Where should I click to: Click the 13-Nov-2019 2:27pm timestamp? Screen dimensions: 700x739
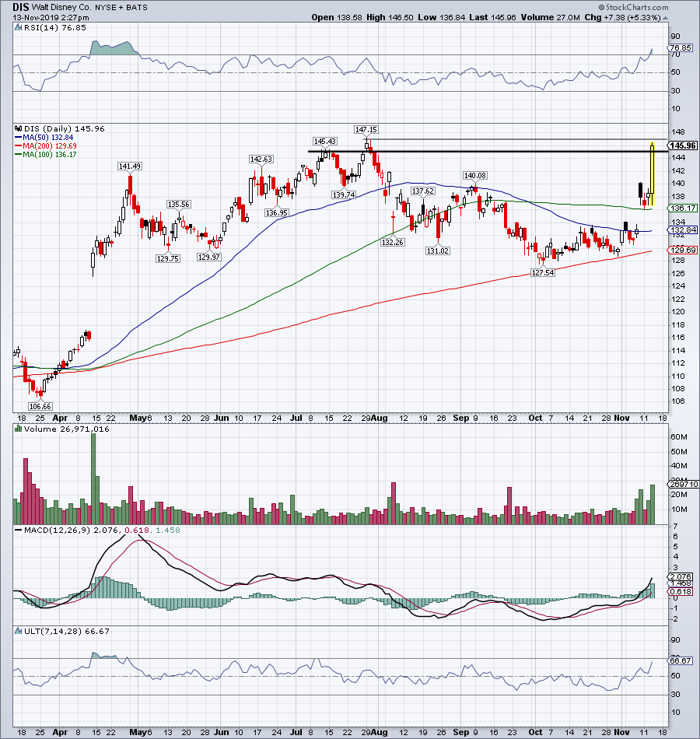coord(51,18)
